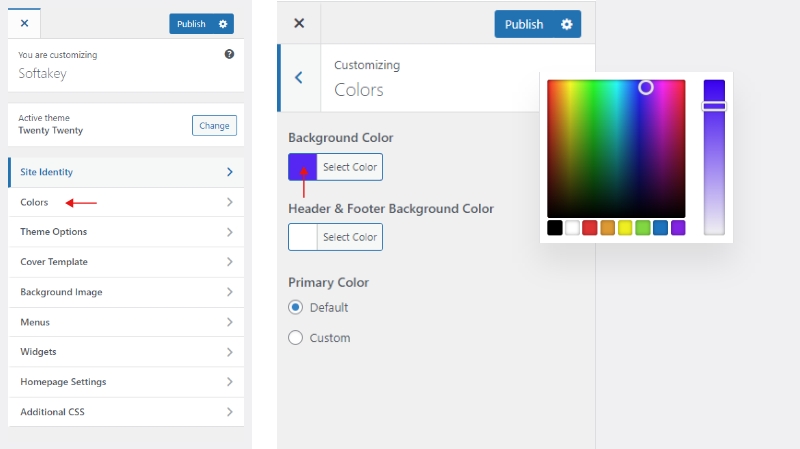Screen dimensions: 800x449
Task: Click the help question mark icon
Action: coord(229,54)
